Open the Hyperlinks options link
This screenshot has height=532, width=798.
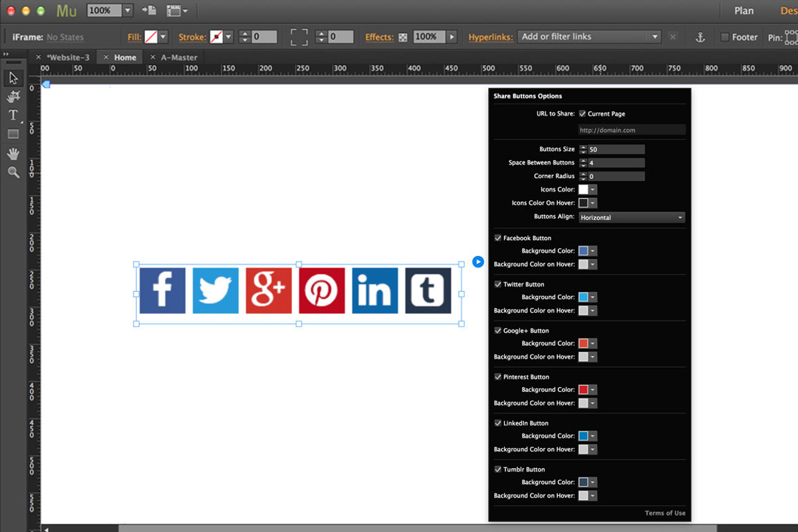coord(491,37)
